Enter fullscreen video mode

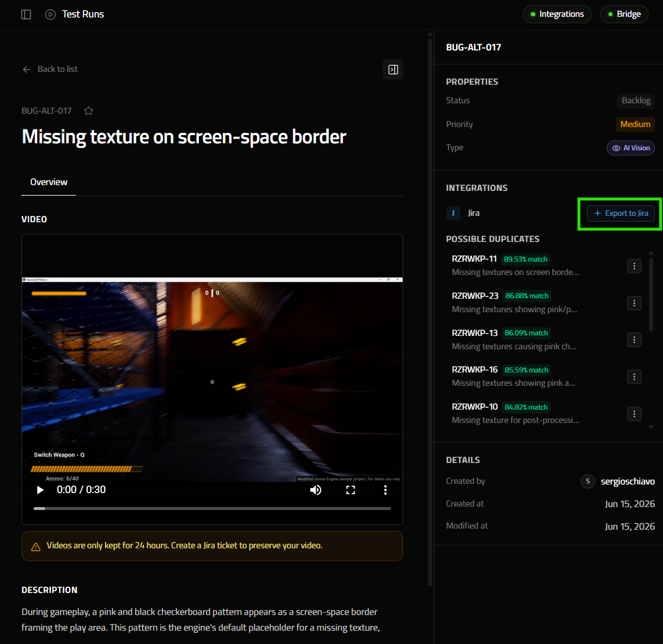point(350,490)
